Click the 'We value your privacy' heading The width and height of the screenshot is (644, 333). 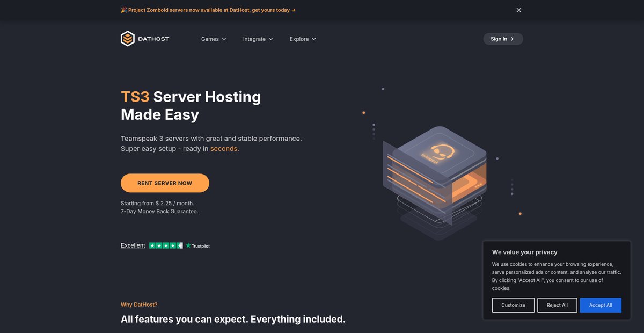click(x=524, y=252)
